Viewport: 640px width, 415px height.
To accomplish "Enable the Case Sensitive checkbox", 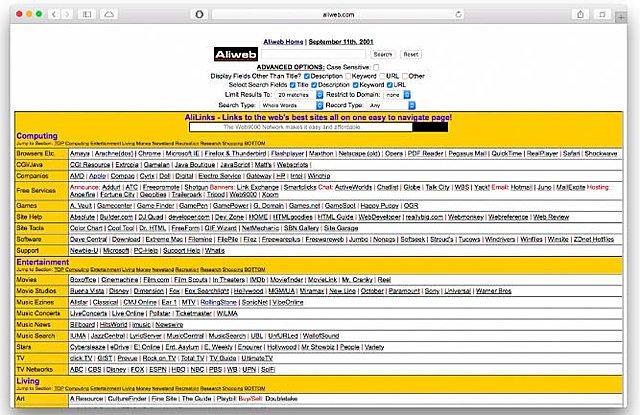I will (x=376, y=67).
